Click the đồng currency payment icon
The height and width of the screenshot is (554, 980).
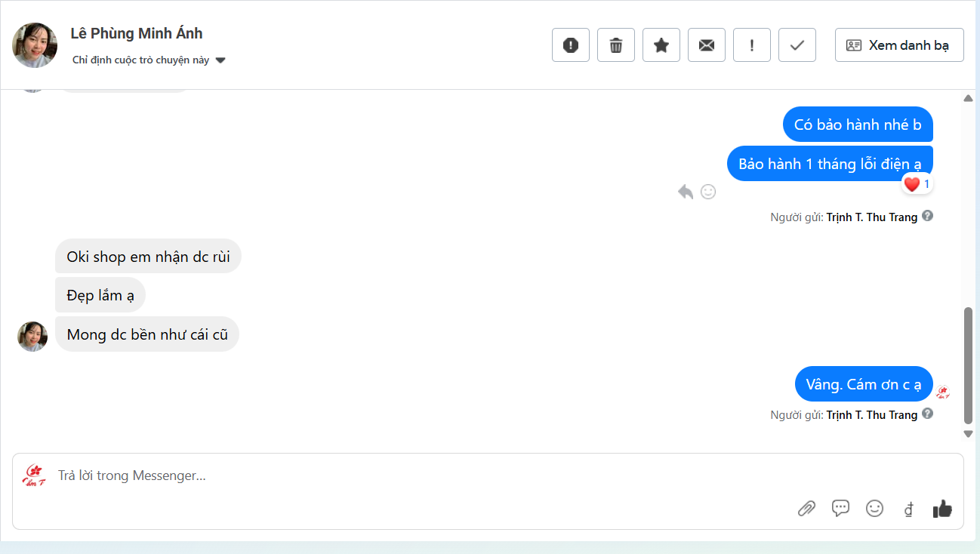coord(908,509)
